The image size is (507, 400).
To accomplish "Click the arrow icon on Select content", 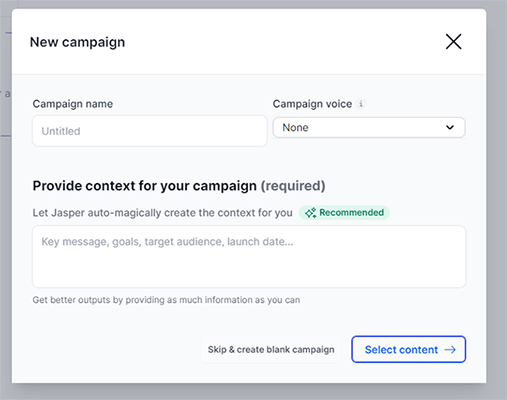I will [x=450, y=350].
